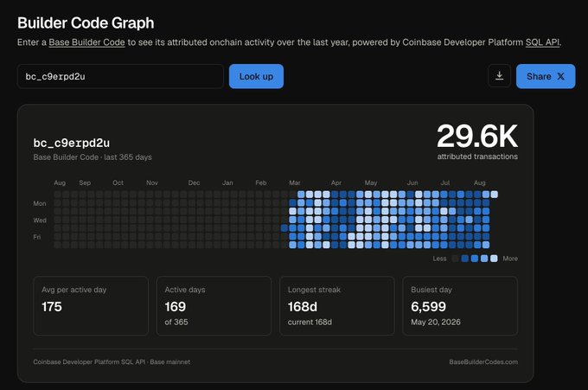Click the Jul month label
588x390 pixels.
coord(444,182)
